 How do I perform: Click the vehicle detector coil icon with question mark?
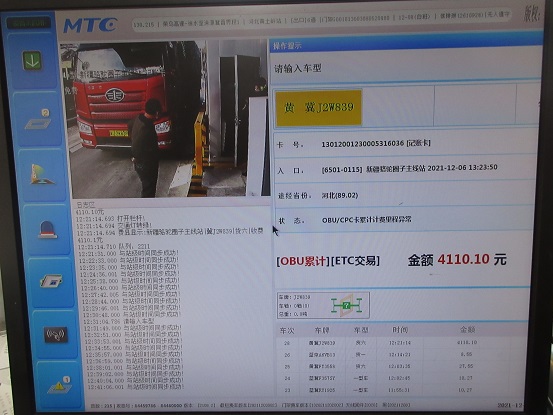tap(38, 119)
